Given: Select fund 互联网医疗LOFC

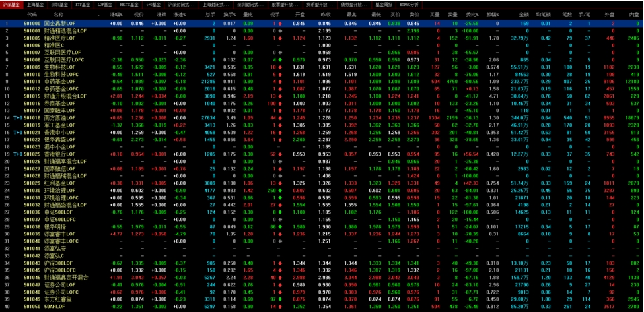Looking at the screenshot, I should (63, 60).
